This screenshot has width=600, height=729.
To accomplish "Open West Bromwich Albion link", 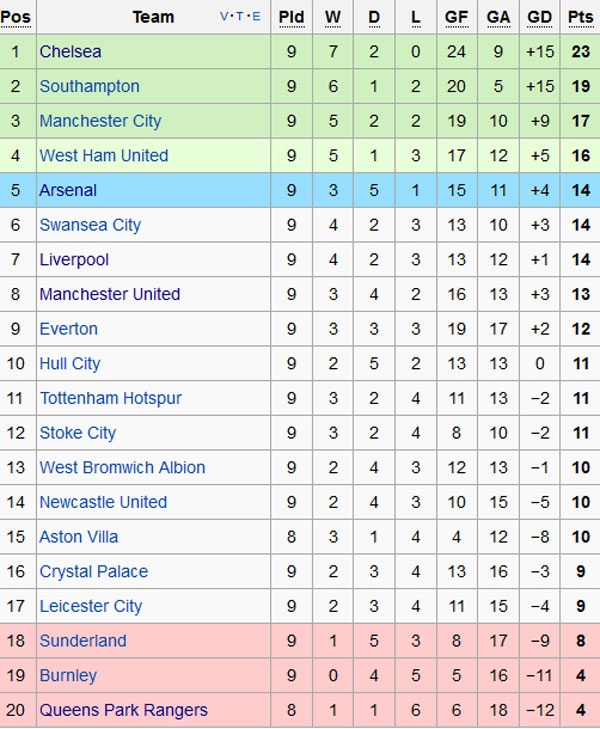I will (122, 468).
